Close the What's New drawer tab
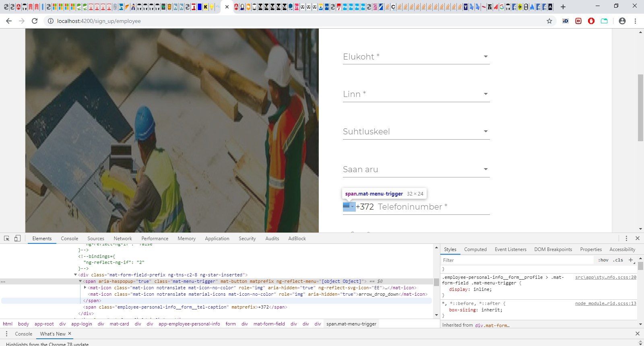Viewport: 644px width, 346px height. 70,334
